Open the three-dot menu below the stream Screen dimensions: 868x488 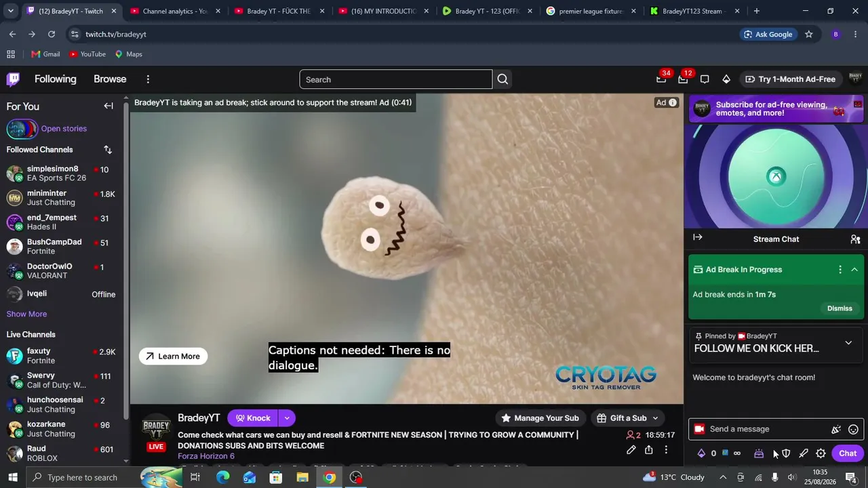click(666, 450)
